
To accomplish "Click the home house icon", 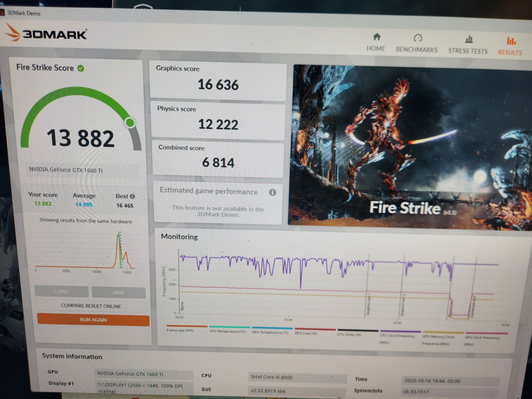I will (376, 37).
